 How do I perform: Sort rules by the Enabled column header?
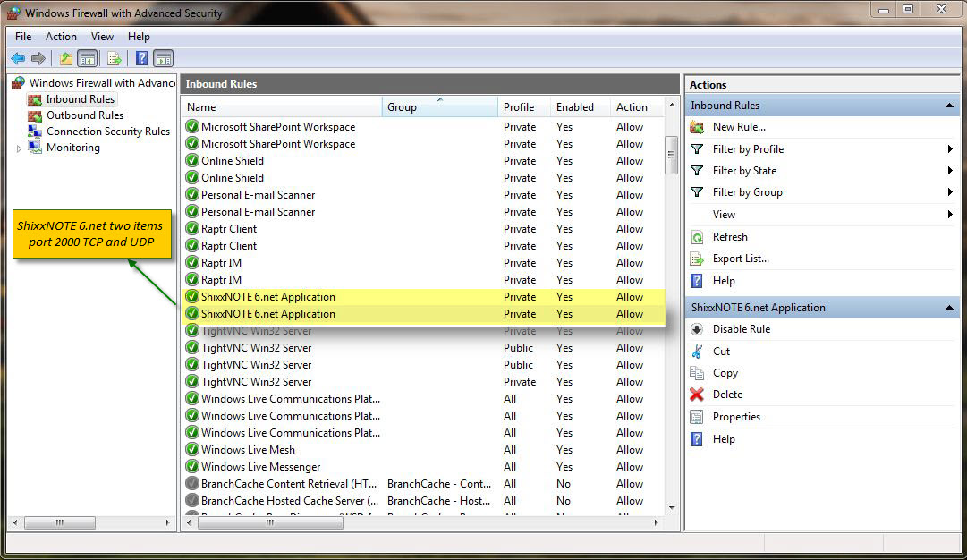pyautogui.click(x=581, y=106)
